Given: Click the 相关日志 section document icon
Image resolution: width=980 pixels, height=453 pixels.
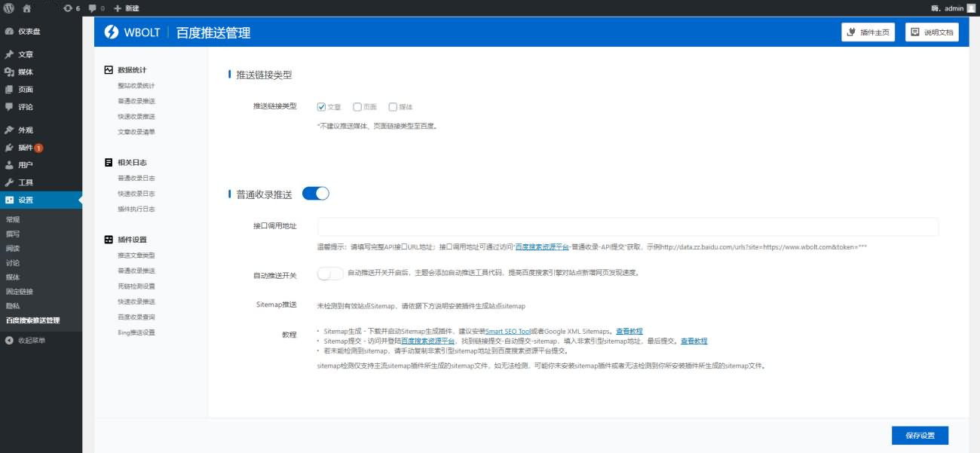Looking at the screenshot, I should [x=109, y=162].
